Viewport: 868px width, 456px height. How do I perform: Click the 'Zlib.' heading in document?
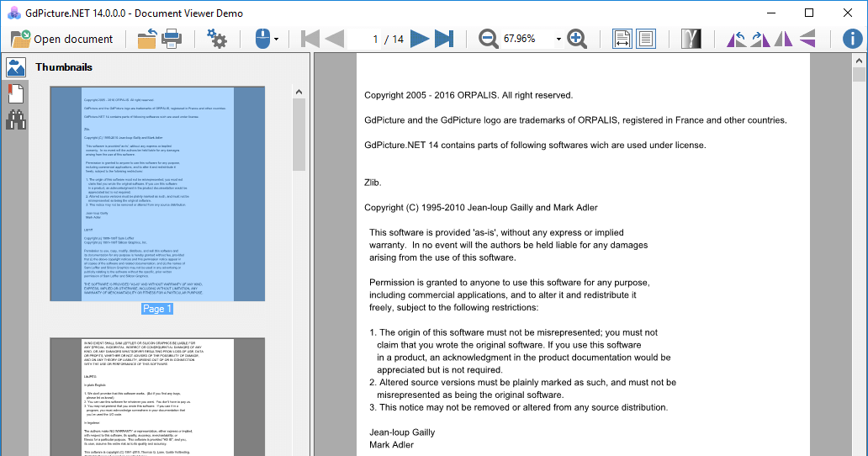point(373,183)
